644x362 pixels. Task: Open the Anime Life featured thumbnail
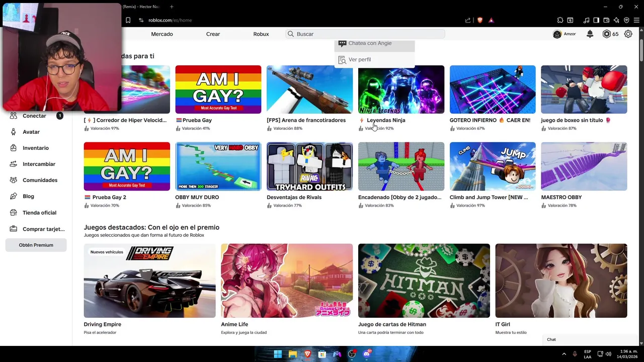point(287,281)
